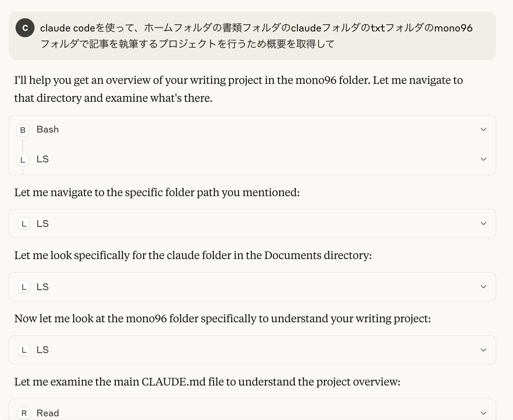
Task: Click the LS label below Bash
Action: [x=43, y=159]
